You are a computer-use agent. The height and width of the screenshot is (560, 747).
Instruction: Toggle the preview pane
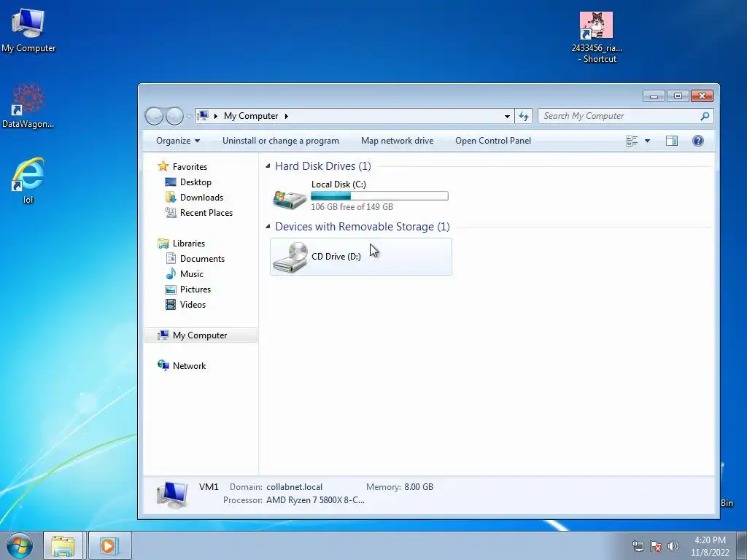[672, 141]
